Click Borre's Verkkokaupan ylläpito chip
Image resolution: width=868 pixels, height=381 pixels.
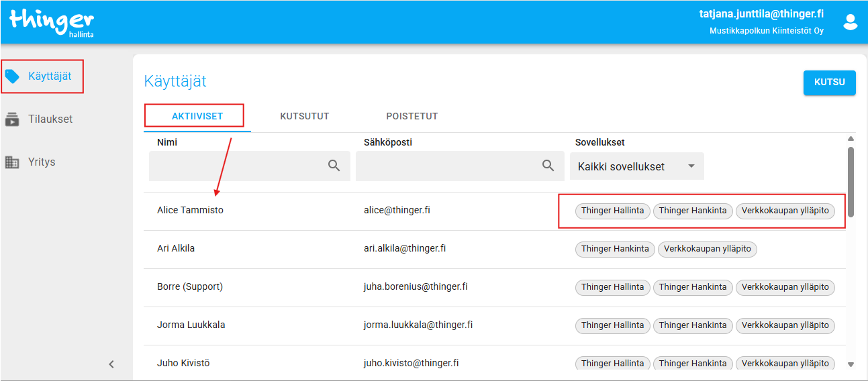pos(785,287)
